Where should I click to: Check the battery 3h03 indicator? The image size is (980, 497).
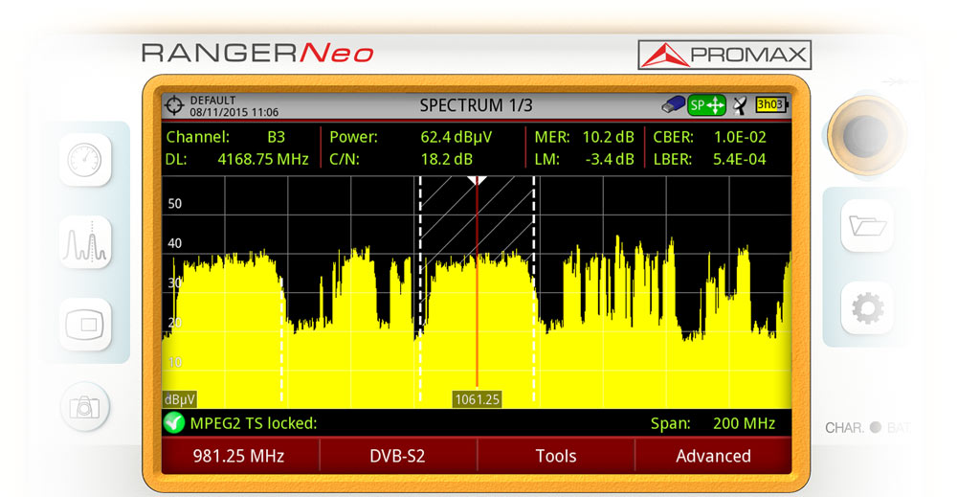click(x=771, y=105)
